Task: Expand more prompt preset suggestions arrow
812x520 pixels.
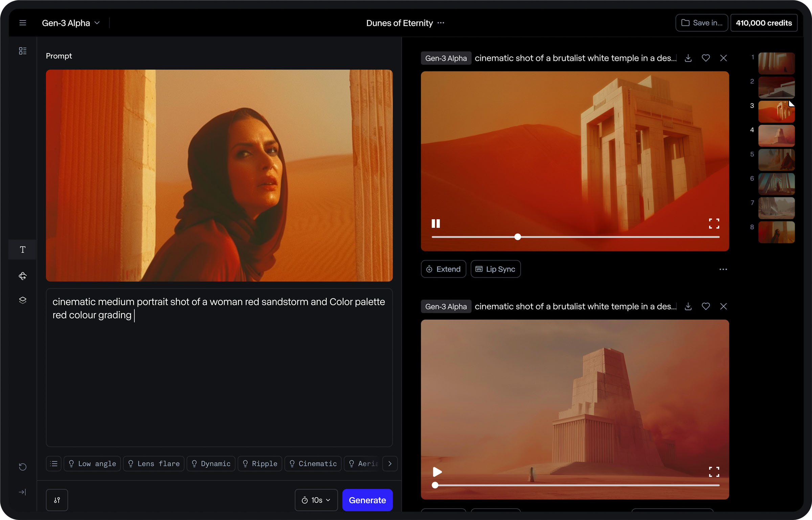Action: click(390, 464)
